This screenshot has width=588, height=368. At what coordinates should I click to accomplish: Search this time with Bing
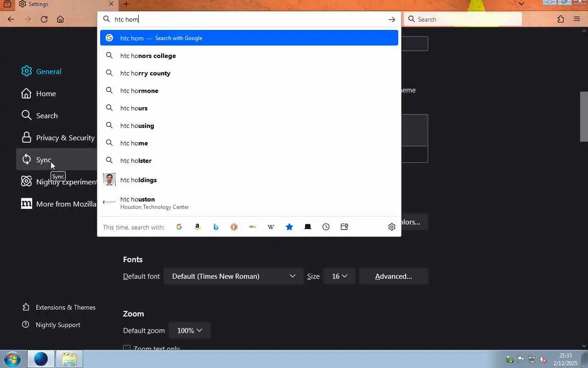pyautogui.click(x=216, y=227)
